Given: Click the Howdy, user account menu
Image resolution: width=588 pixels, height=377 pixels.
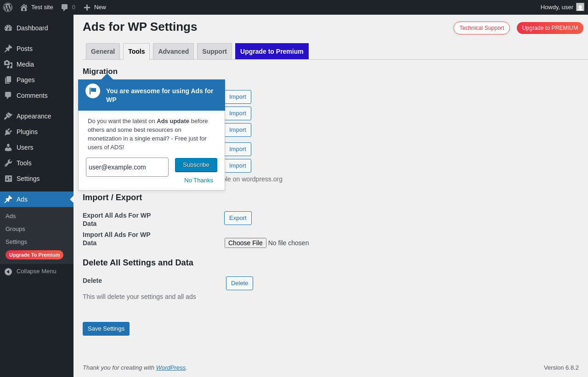Looking at the screenshot, I should [562, 7].
